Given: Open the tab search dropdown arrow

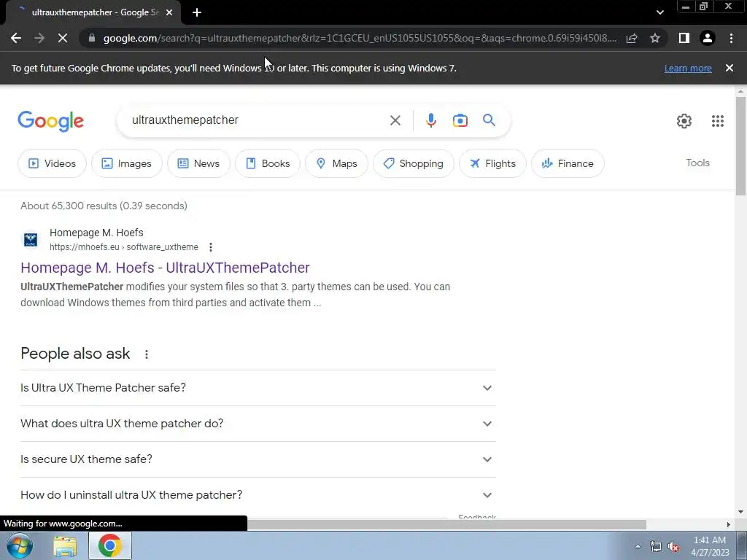Looking at the screenshot, I should (659, 13).
